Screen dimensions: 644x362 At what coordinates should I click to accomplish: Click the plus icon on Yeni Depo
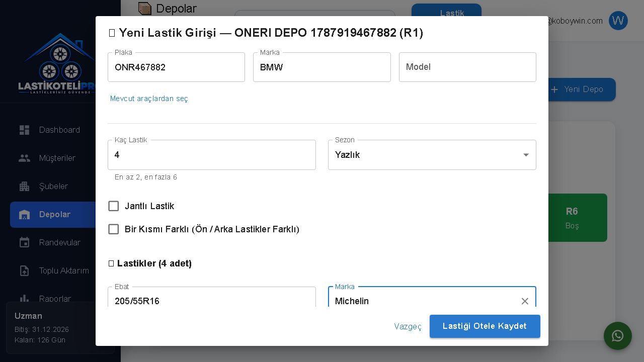[x=554, y=89]
